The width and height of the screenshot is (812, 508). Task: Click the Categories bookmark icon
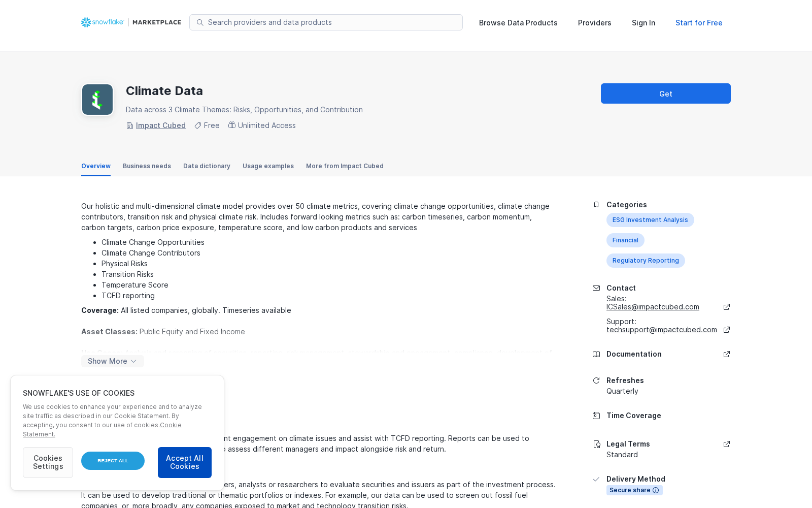596,205
